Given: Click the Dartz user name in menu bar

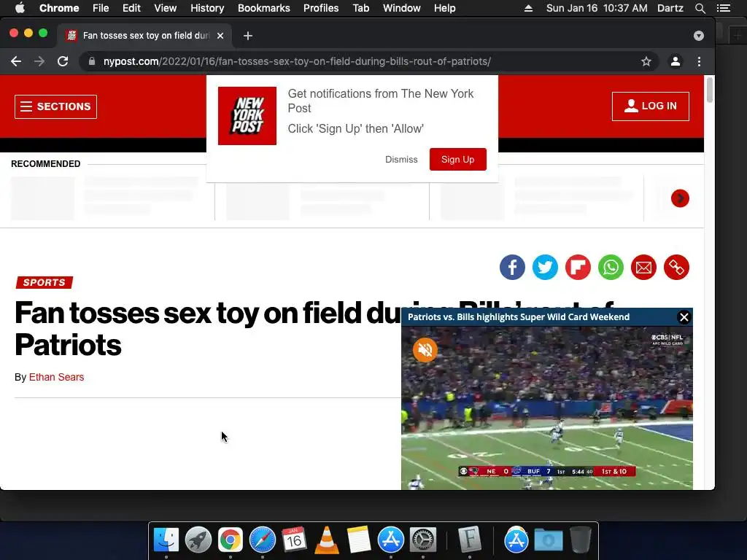Looking at the screenshot, I should click(x=670, y=8).
